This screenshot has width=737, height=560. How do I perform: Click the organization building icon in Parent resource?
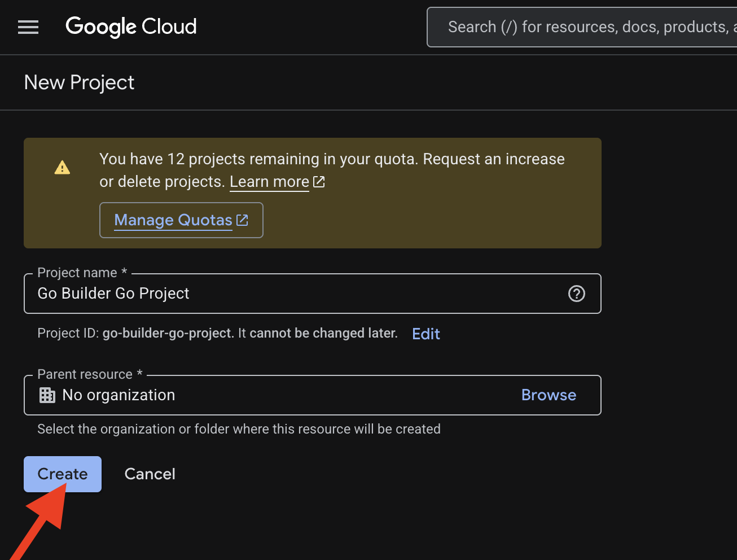coord(47,395)
